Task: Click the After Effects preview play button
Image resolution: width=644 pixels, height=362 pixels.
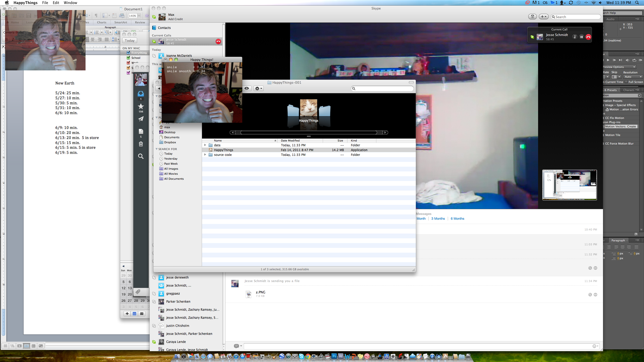Action: tap(608, 60)
